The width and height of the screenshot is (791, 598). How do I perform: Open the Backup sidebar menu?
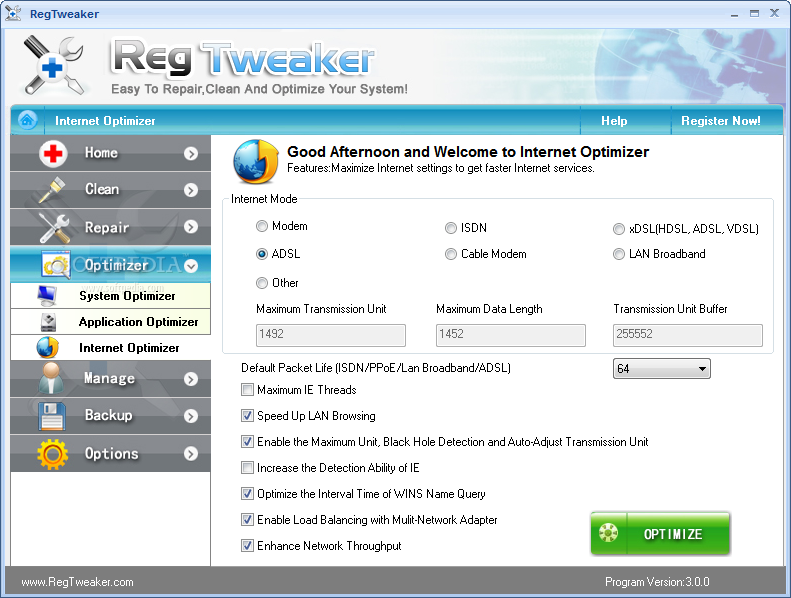pyautogui.click(x=110, y=415)
